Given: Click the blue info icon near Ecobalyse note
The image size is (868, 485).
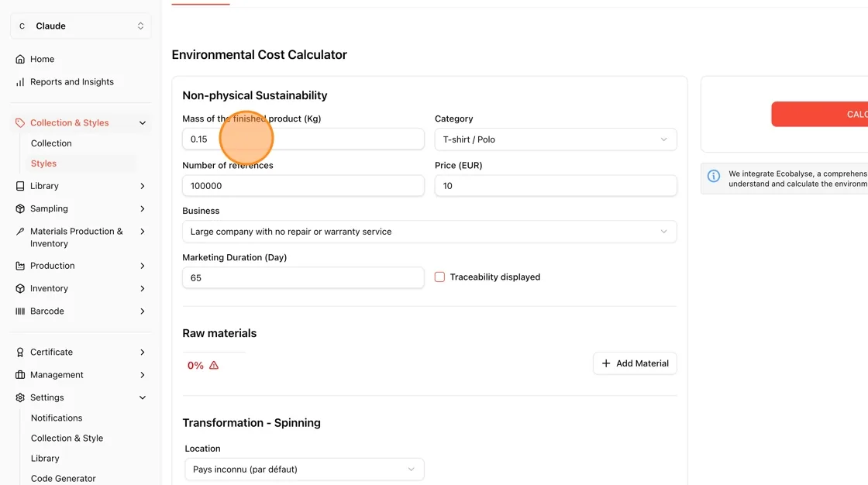Looking at the screenshot, I should [714, 177].
